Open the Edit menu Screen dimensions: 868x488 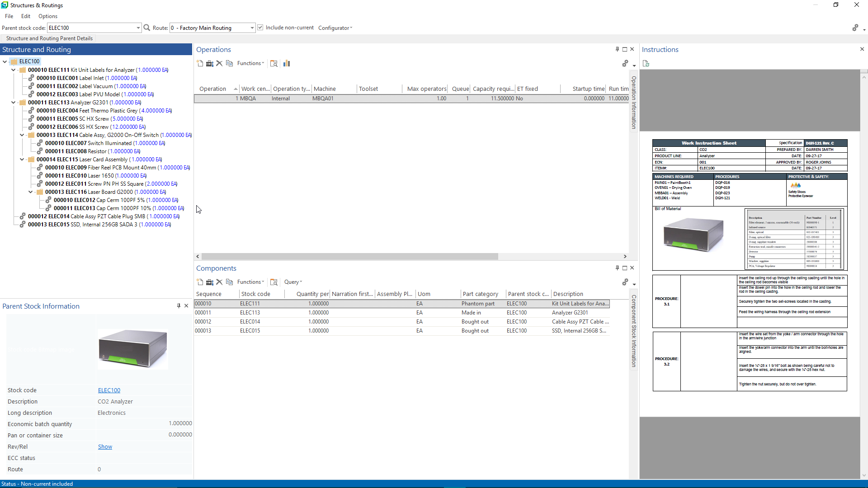26,16
